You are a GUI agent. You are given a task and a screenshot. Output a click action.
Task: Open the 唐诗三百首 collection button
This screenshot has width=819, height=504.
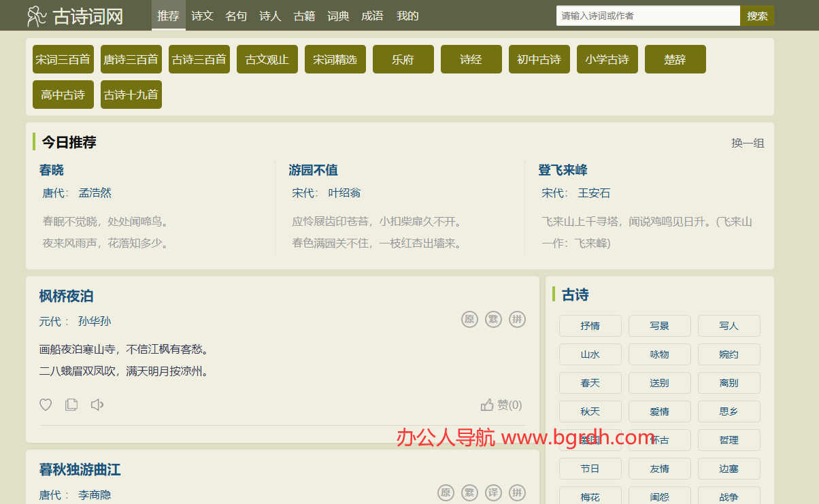131,59
